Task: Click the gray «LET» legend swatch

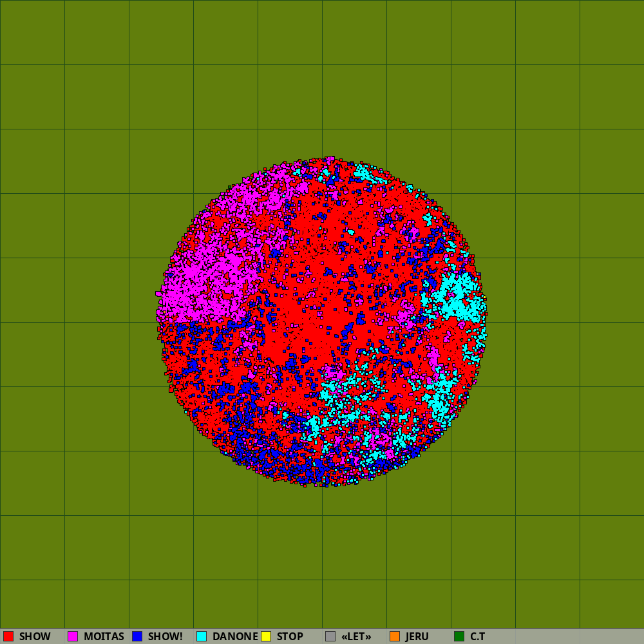Action: tap(330, 636)
